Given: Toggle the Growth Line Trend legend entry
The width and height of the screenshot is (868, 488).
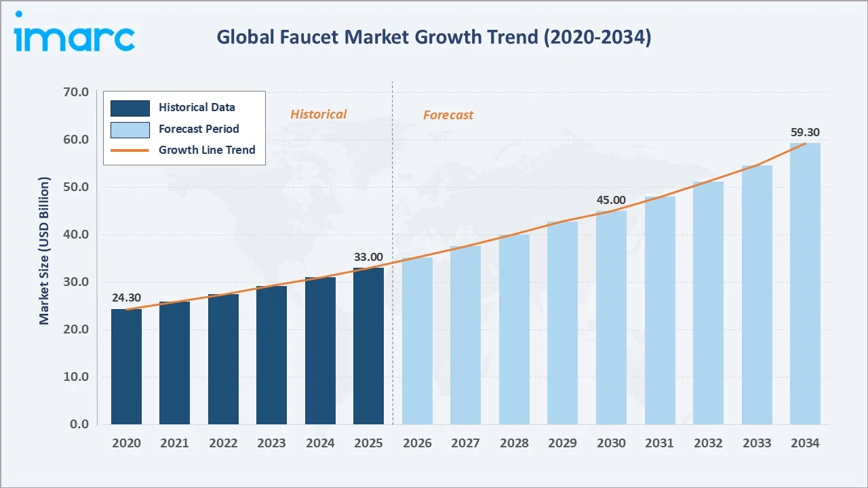Looking at the screenshot, I should click(207, 150).
